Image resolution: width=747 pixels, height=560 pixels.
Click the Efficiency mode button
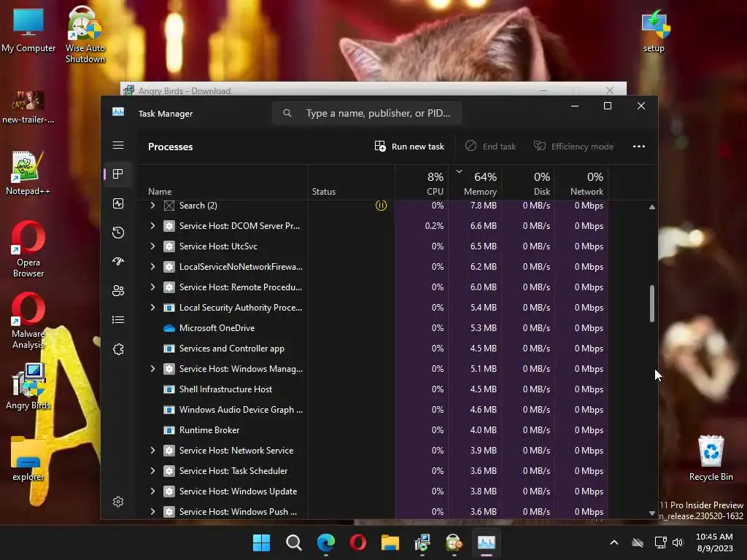[573, 146]
